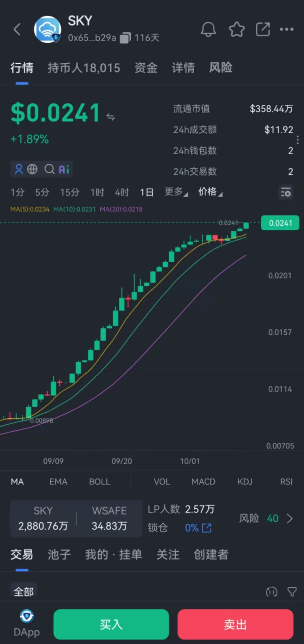
Task: Switch to the 池子 tab
Action: pyautogui.click(x=59, y=554)
